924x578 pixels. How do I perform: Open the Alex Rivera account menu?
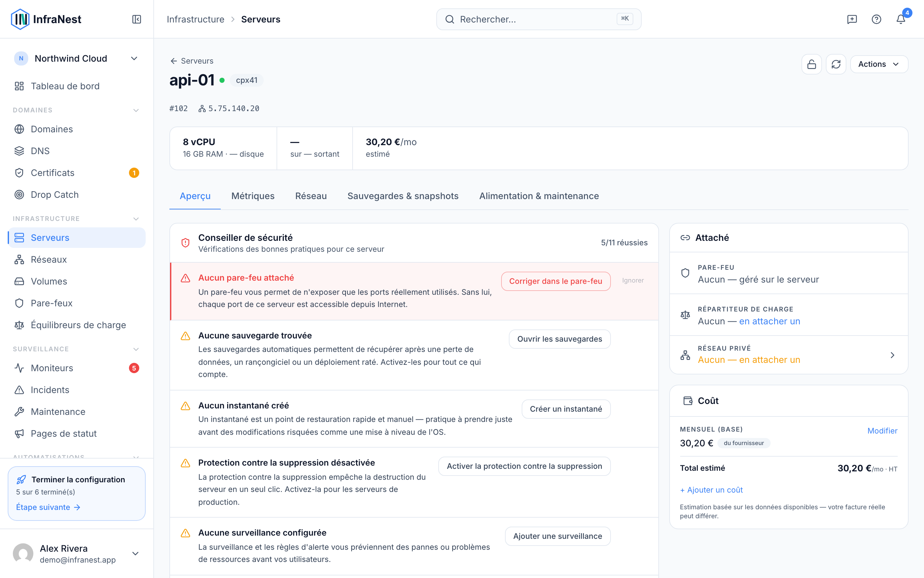pyautogui.click(x=76, y=554)
